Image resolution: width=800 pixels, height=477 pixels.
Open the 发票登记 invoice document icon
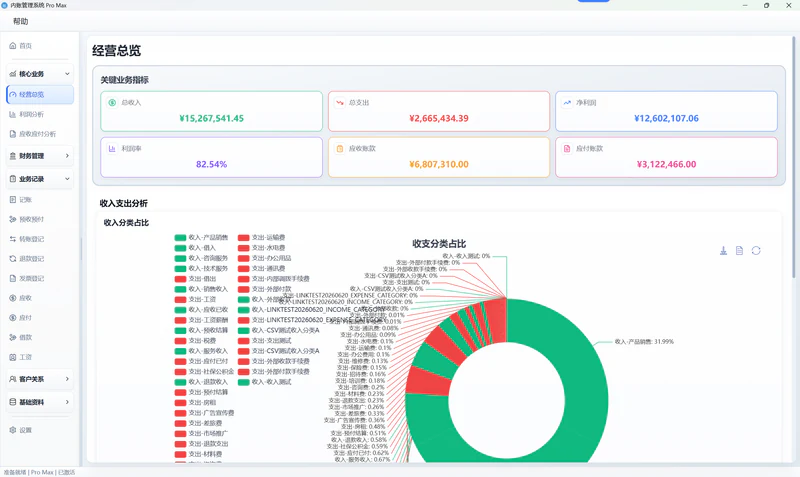tap(13, 279)
